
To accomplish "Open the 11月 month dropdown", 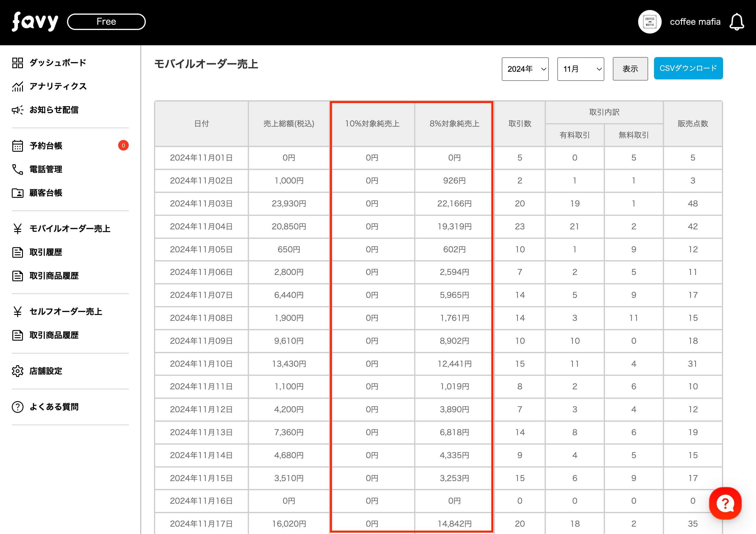I will pyautogui.click(x=580, y=69).
